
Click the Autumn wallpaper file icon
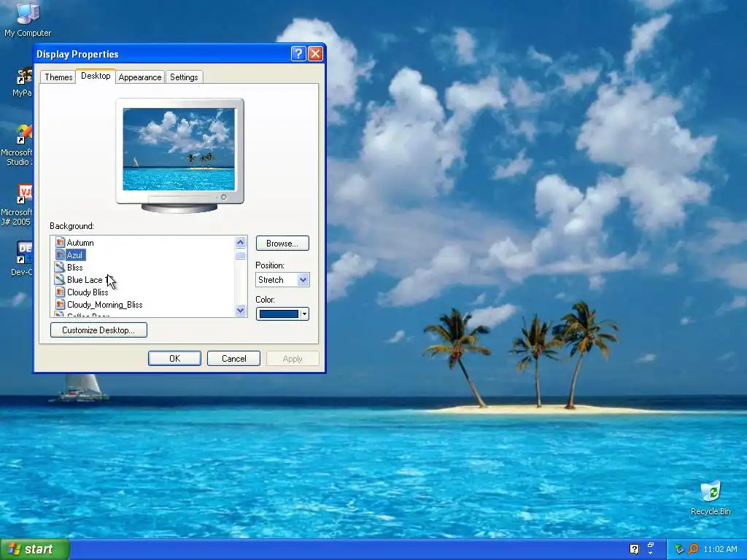click(60, 242)
